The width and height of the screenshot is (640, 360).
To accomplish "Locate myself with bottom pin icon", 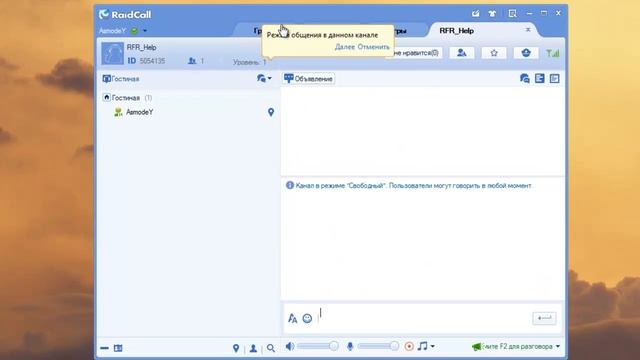I will point(236,348).
